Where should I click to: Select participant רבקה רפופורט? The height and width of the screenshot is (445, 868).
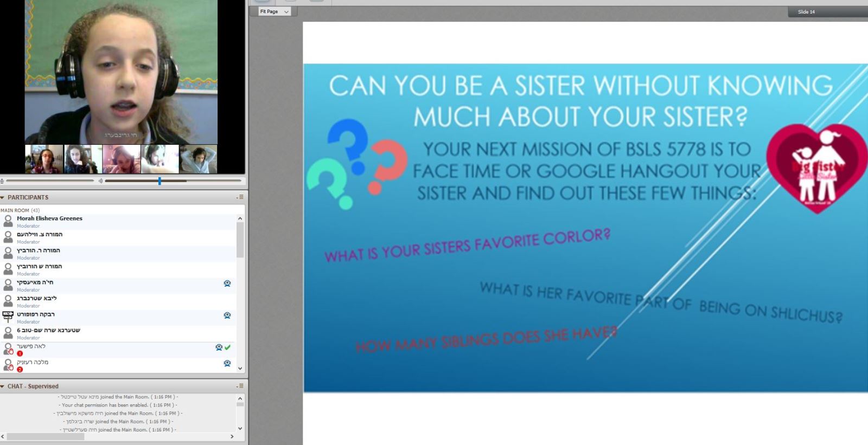point(118,318)
